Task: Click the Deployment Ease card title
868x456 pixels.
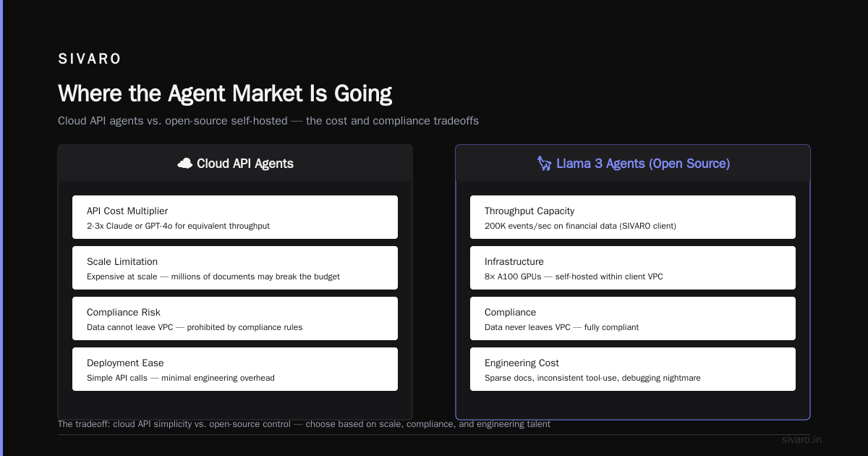Action: [x=125, y=363]
